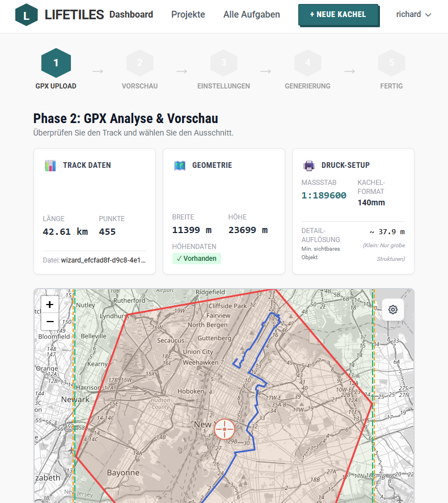Zoom out on the map
The height and width of the screenshot is (503, 448).
tap(50, 322)
